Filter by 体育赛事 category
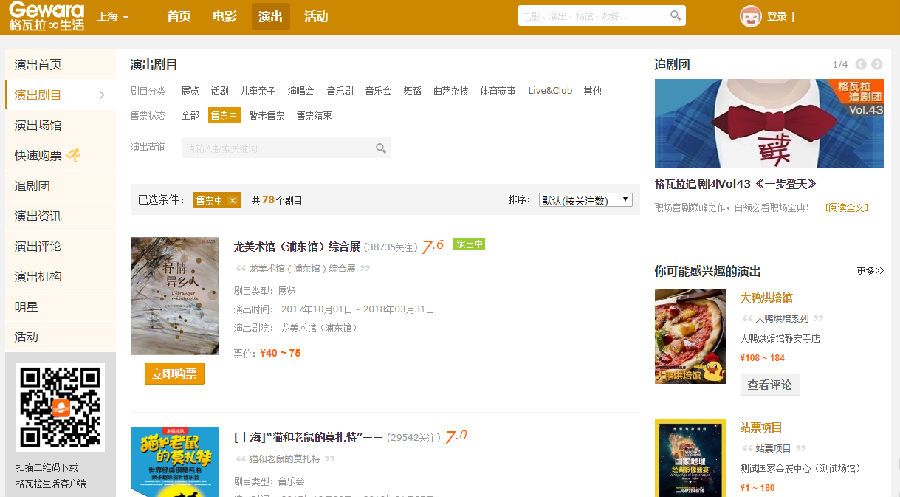 click(x=498, y=91)
